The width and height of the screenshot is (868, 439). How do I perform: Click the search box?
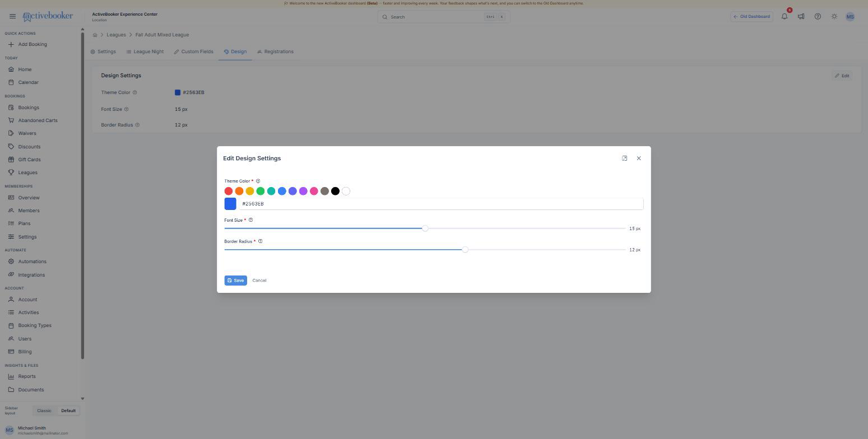tap(444, 17)
